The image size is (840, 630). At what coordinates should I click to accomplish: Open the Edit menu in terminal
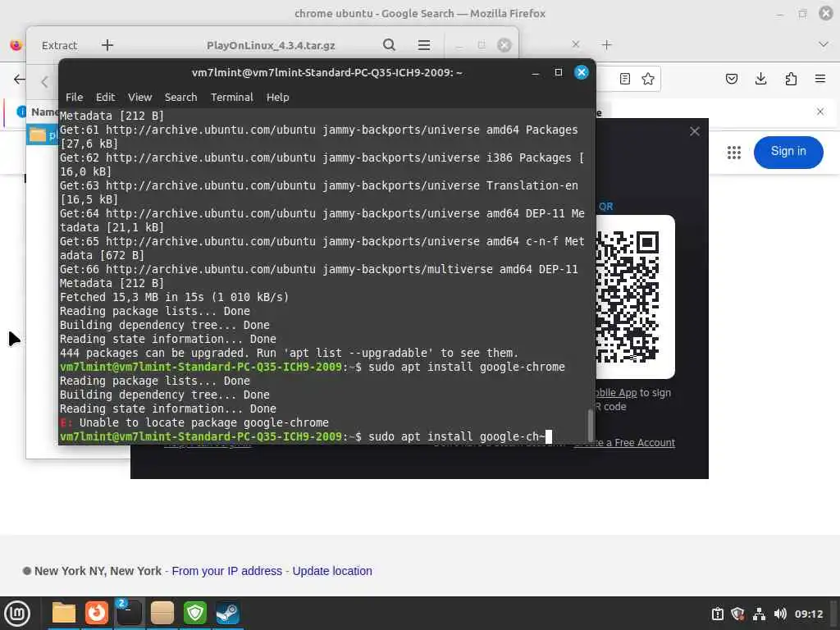(105, 97)
